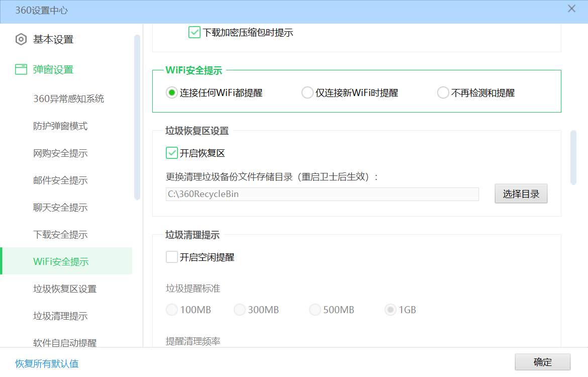Click the 弹窗设置 window icon
This screenshot has height=377, width=588.
[x=21, y=69]
